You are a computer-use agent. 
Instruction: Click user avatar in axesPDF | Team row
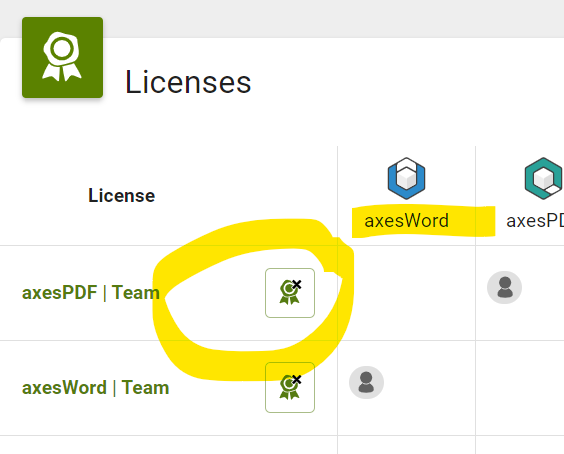(x=504, y=287)
